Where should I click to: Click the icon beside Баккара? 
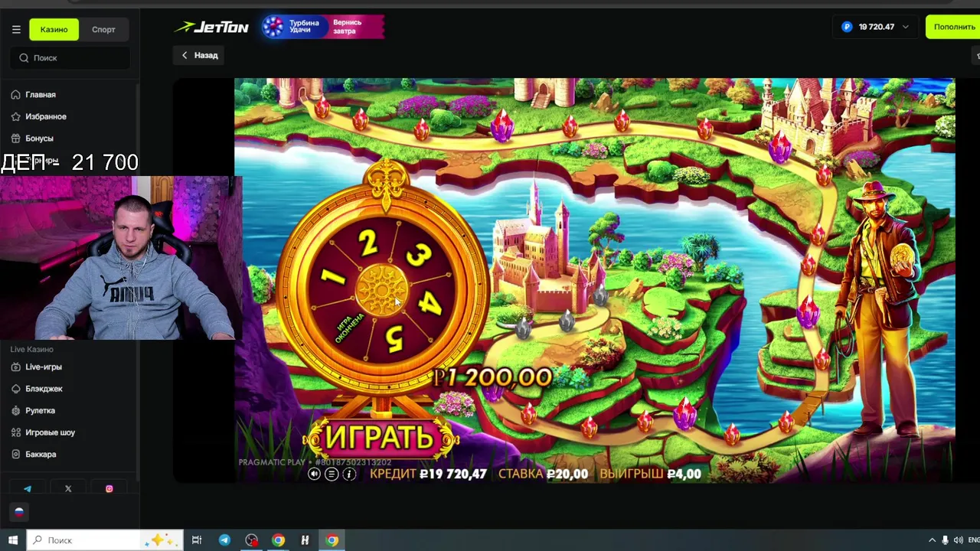[x=15, y=455]
